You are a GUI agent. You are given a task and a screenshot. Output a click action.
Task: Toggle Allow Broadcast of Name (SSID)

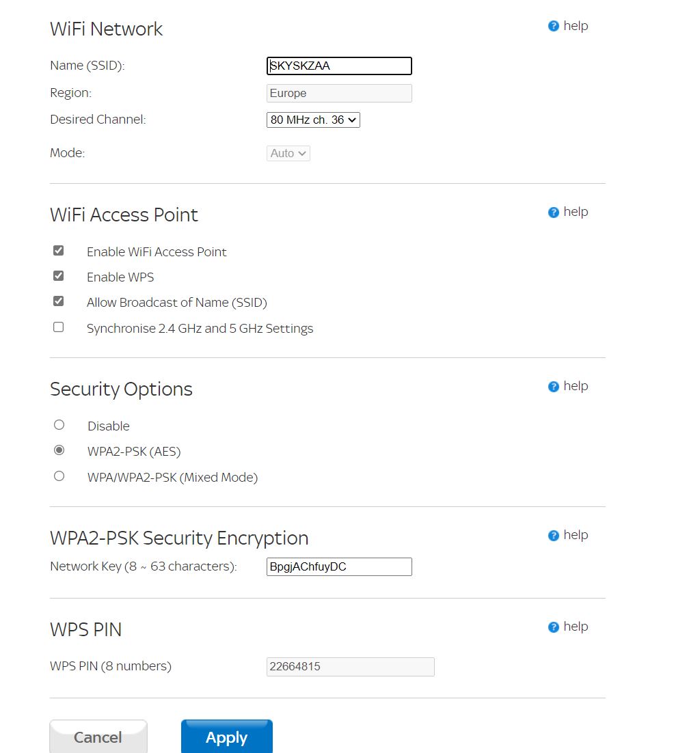click(x=59, y=301)
